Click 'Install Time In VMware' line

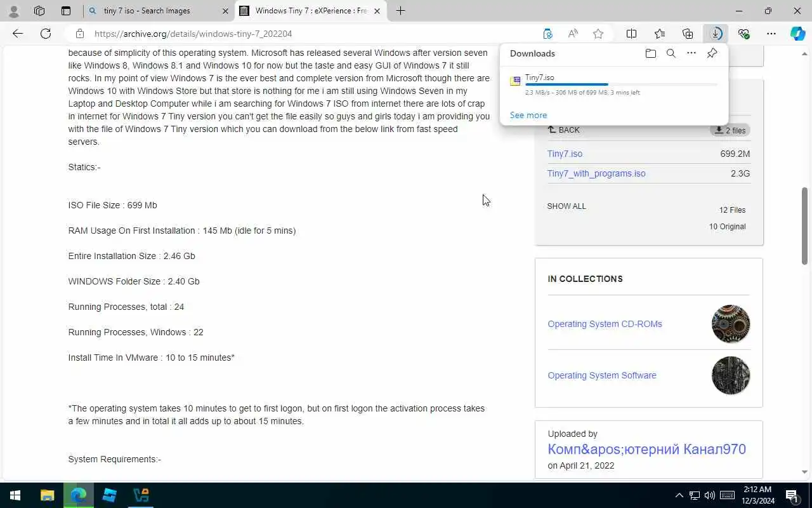[152, 358]
